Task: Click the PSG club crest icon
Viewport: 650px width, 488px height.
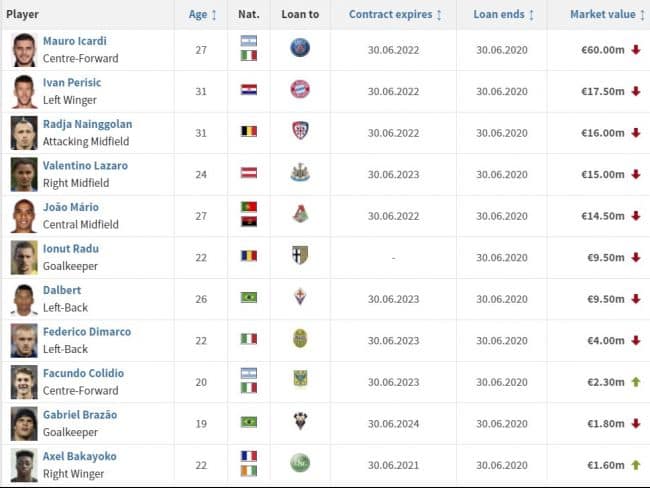Action: pyautogui.click(x=300, y=48)
